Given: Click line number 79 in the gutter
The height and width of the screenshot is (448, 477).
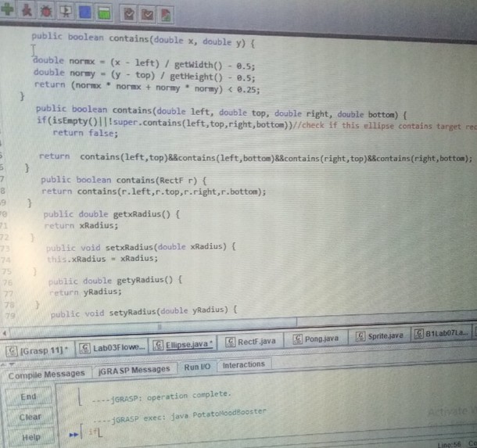Looking at the screenshot, I should coord(9,315).
